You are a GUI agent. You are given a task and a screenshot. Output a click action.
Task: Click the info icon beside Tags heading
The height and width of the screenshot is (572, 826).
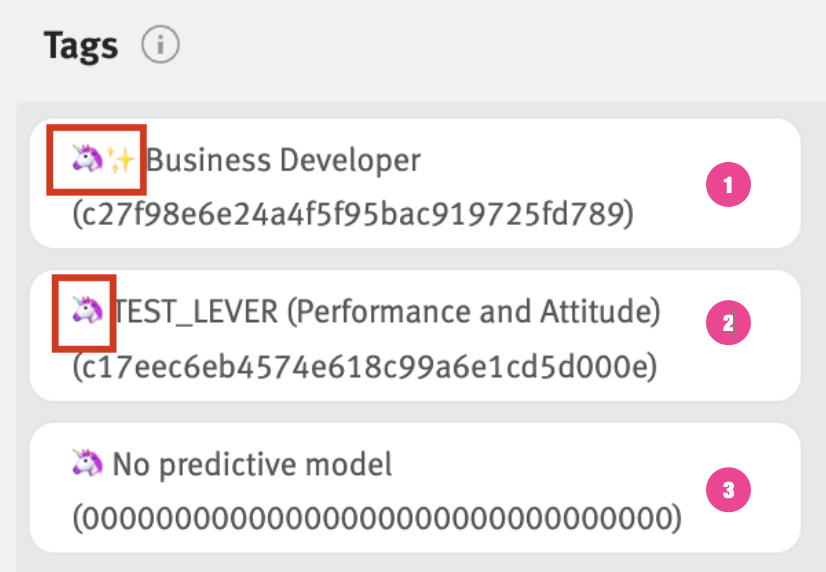click(x=160, y=45)
